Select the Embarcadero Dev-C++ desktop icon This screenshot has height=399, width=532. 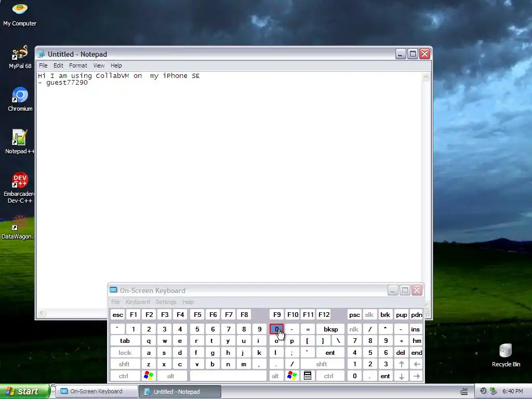coord(20,187)
